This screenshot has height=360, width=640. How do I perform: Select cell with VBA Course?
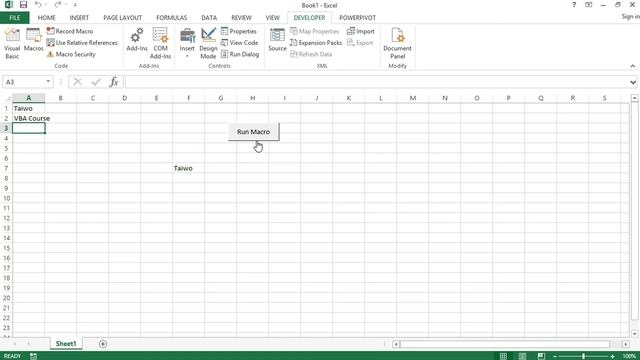(29, 118)
